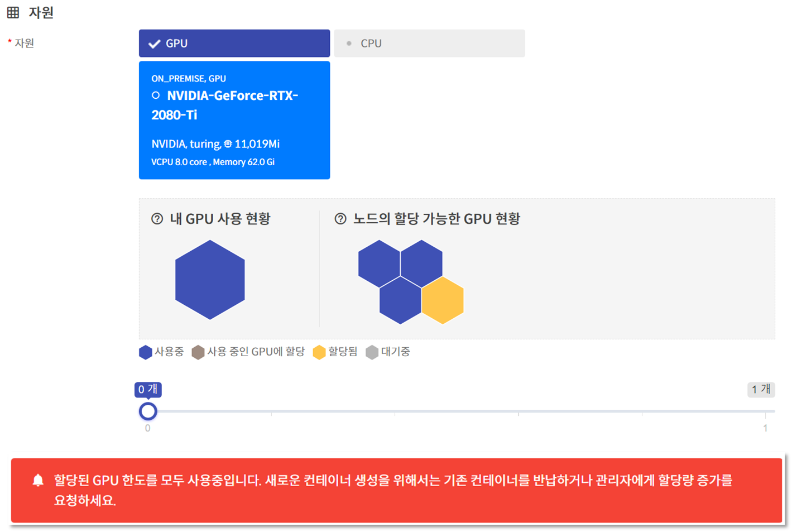Select the NVIDIA-GeForce-RTX-2080-Ti radio option

point(156,95)
